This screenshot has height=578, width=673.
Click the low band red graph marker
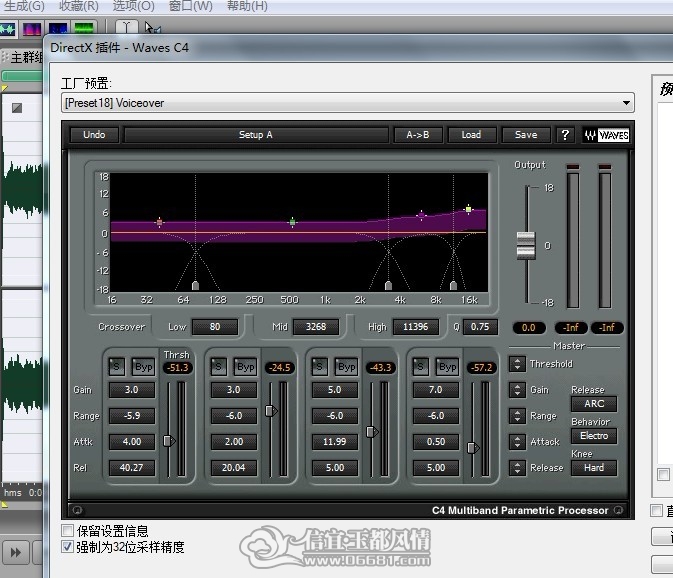coord(160,222)
